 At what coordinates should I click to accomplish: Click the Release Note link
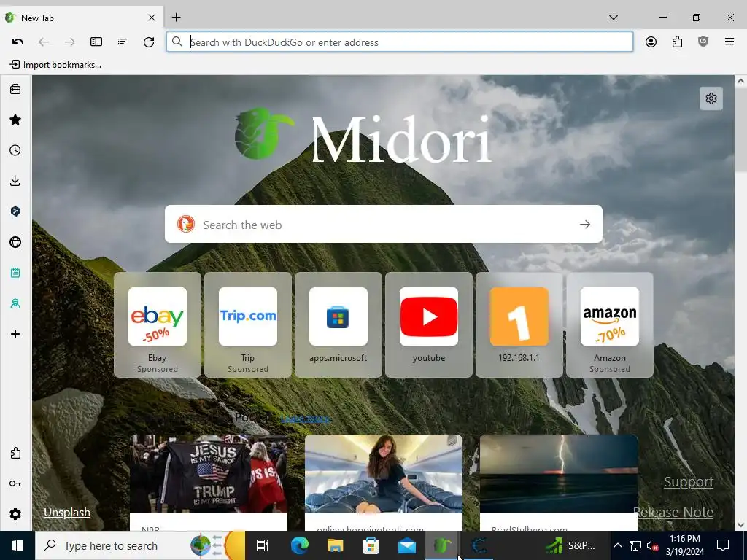click(x=673, y=512)
